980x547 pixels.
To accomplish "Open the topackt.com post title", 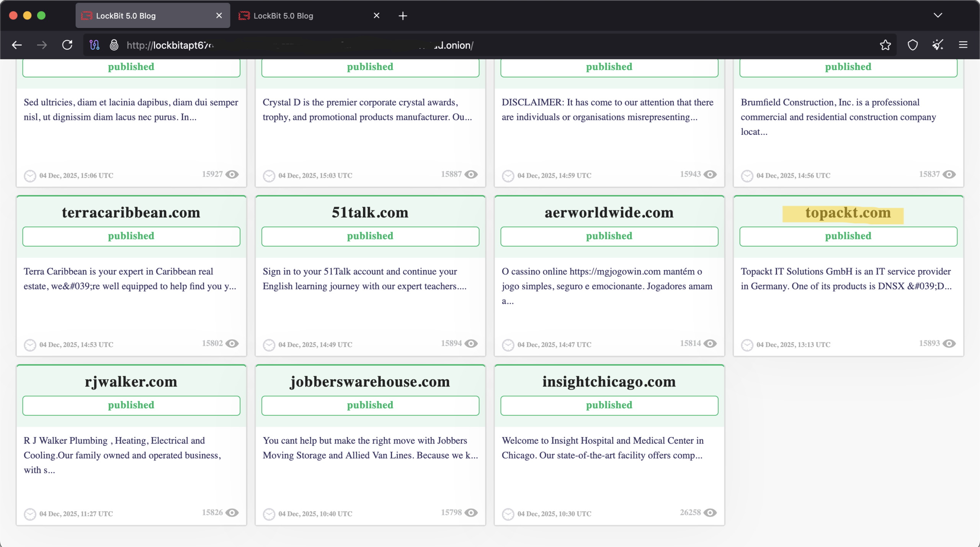I will 848,213.
